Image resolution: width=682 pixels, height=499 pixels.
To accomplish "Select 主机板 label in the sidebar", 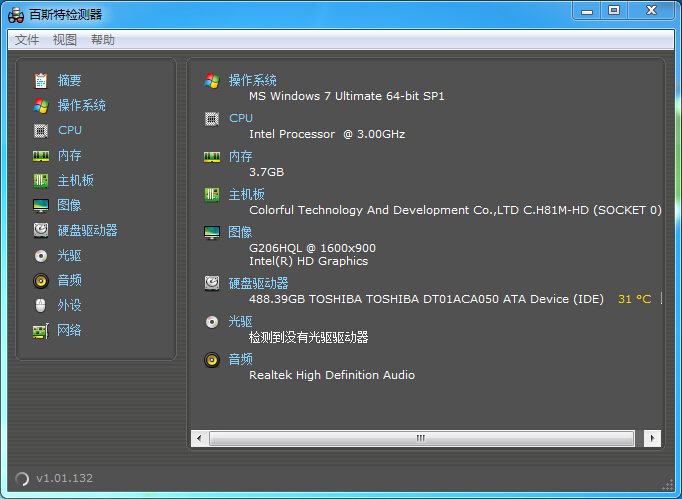I will tap(76, 180).
